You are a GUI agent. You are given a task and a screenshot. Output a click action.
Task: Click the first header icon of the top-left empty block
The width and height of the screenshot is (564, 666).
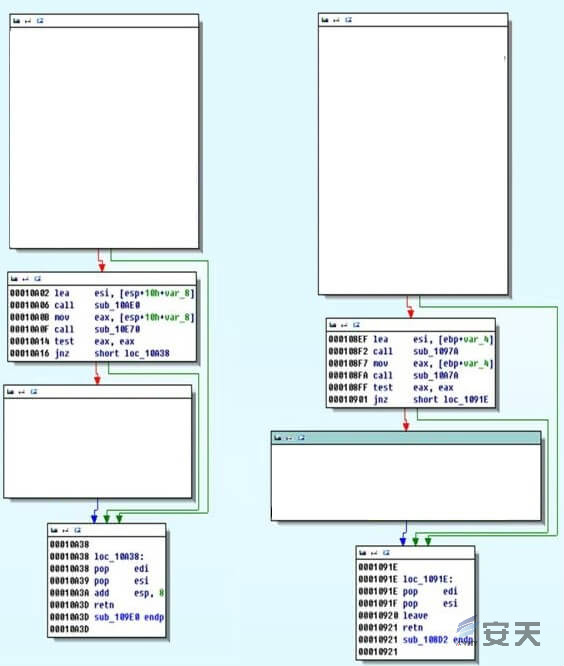click(x=17, y=20)
